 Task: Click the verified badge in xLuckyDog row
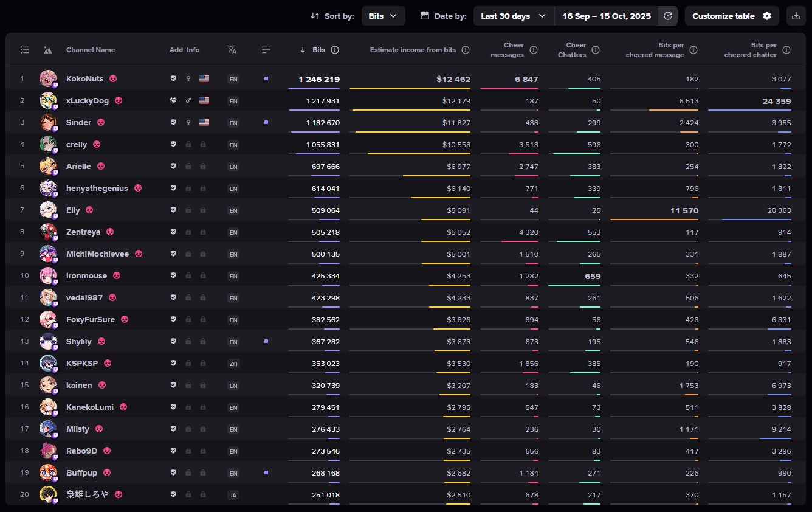173,101
